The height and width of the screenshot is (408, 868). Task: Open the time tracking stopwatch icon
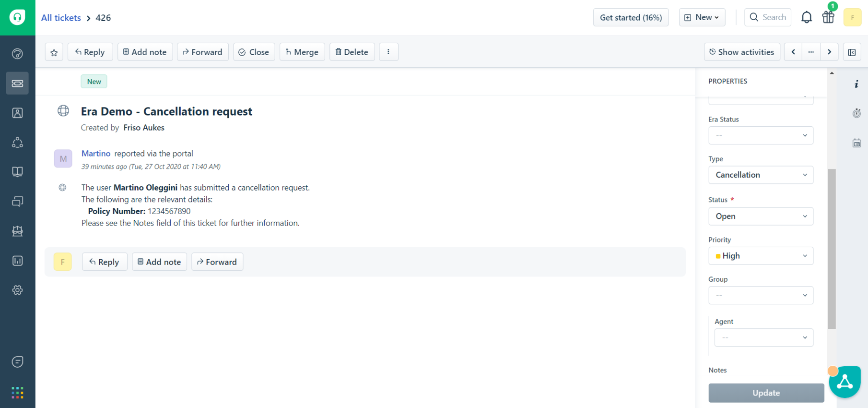[x=856, y=113]
